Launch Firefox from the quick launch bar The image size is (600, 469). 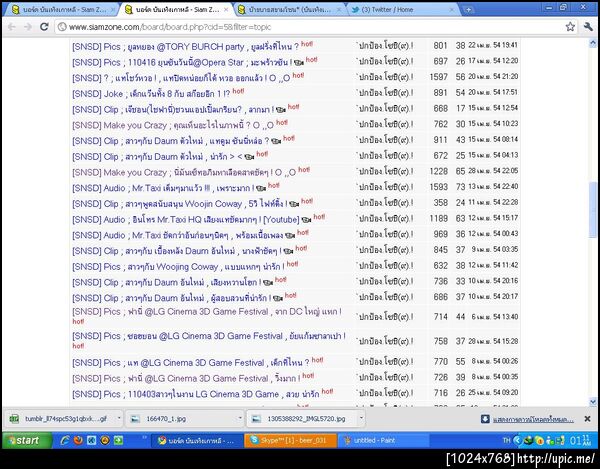(x=78, y=440)
